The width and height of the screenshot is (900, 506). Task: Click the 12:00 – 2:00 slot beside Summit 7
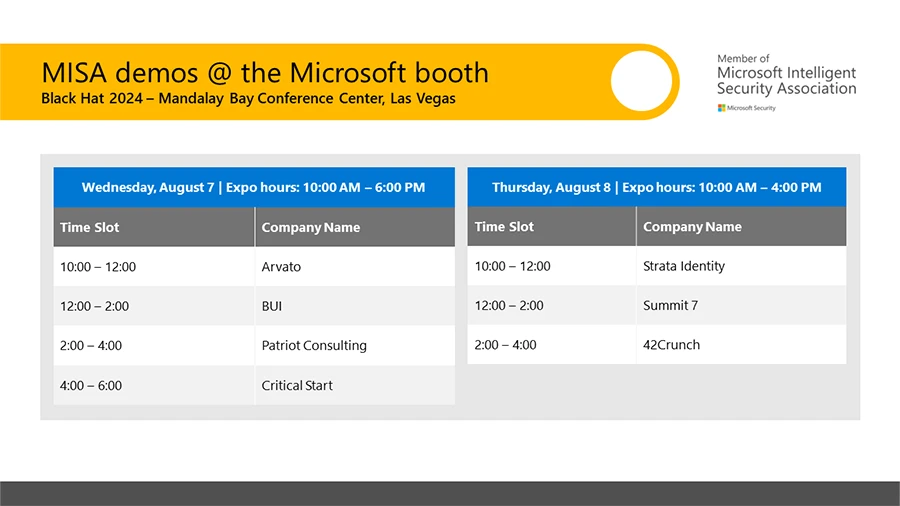[552, 305]
